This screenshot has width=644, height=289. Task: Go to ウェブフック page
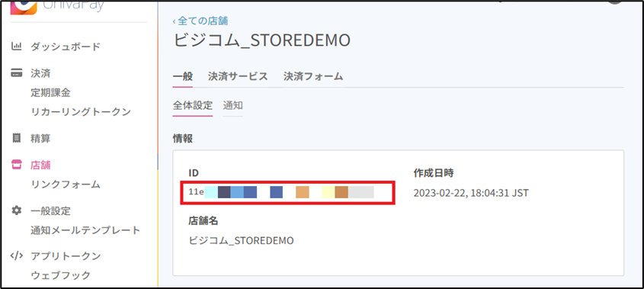click(60, 275)
